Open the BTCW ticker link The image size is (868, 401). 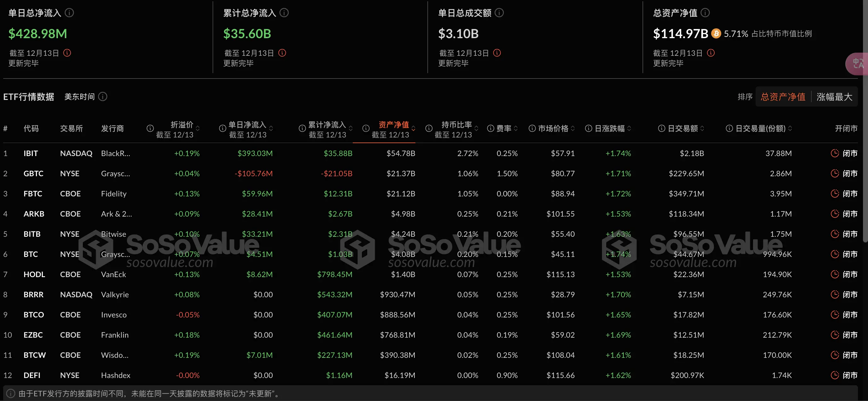[34, 355]
